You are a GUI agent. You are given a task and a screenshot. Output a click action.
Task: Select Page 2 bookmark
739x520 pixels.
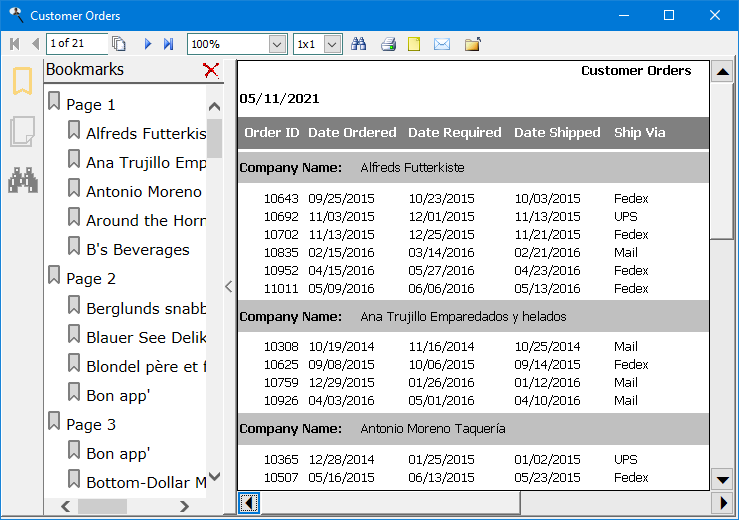(91, 279)
